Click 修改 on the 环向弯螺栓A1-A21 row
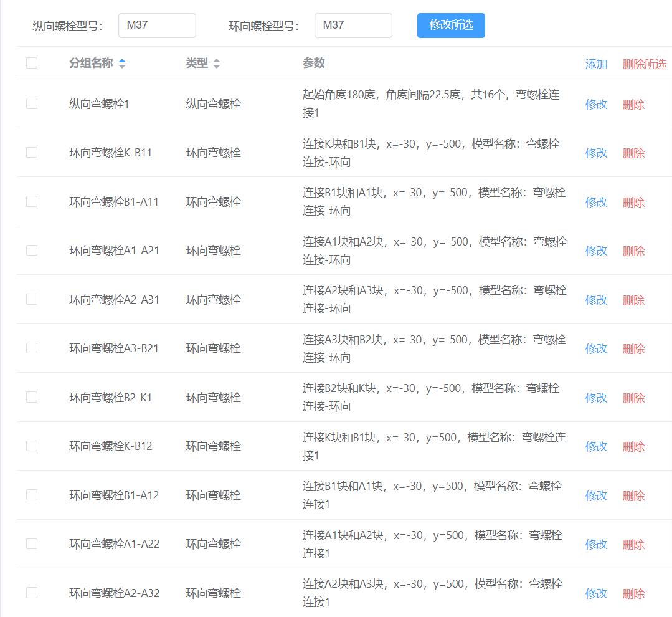The width and height of the screenshot is (672, 617). (596, 251)
